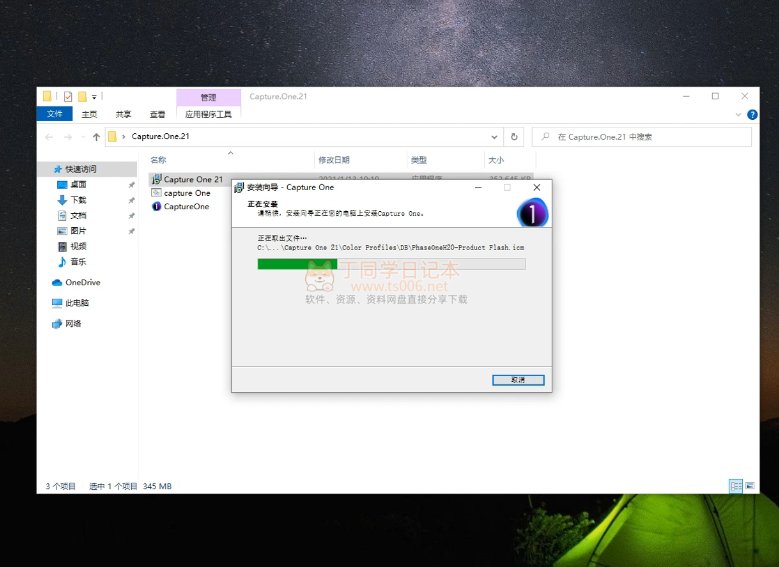Screen dimensions: 779x567
Task: Switch to the 查看 View ribbon tab
Action: (x=157, y=114)
